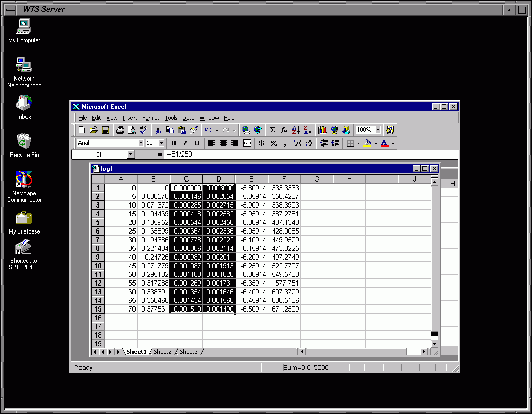Open the Fill Color yellow swatch
This screenshot has width=532, height=414.
click(x=368, y=143)
